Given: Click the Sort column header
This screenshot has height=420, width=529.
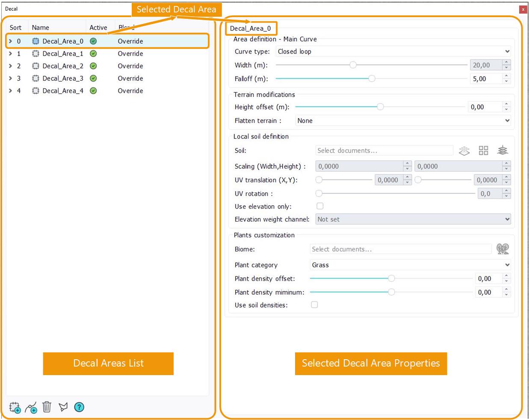Looking at the screenshot, I should [16, 27].
